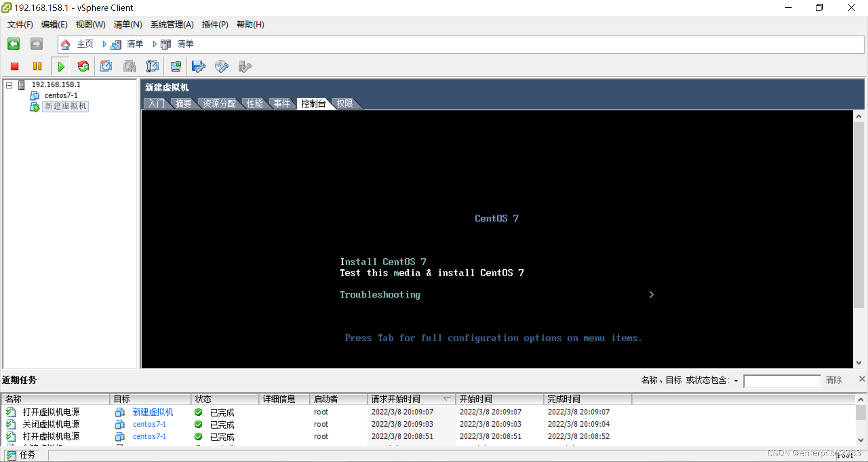Switch to the 权限 tab
The width and height of the screenshot is (868, 462).
(345, 104)
